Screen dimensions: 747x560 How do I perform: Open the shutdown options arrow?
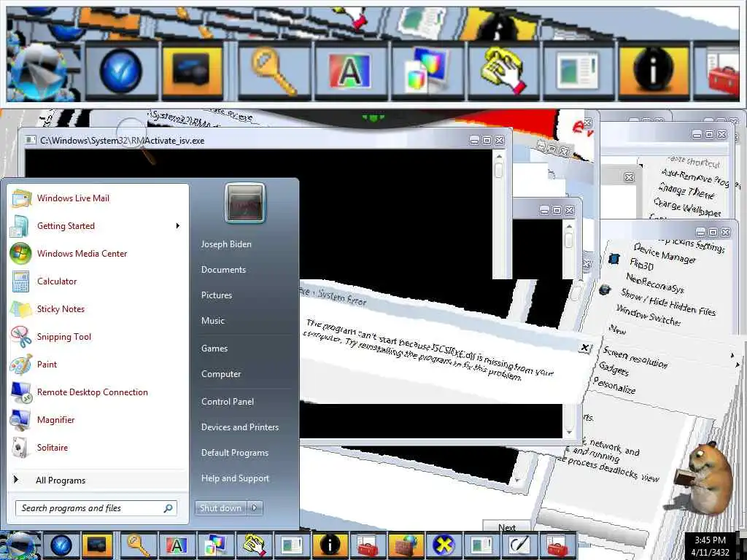[x=255, y=508]
